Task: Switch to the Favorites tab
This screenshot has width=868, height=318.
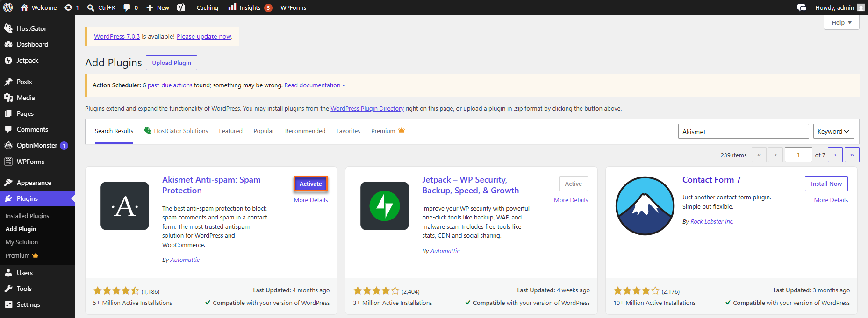Action: pyautogui.click(x=348, y=131)
